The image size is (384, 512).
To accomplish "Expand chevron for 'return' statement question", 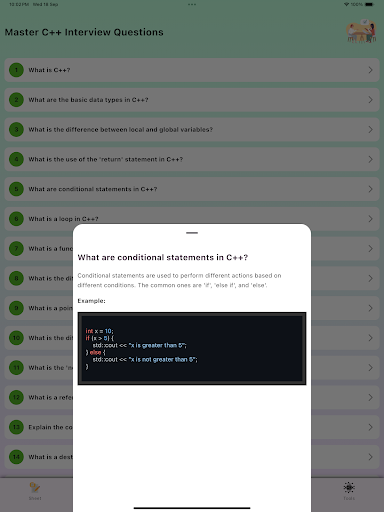I will tap(370, 159).
